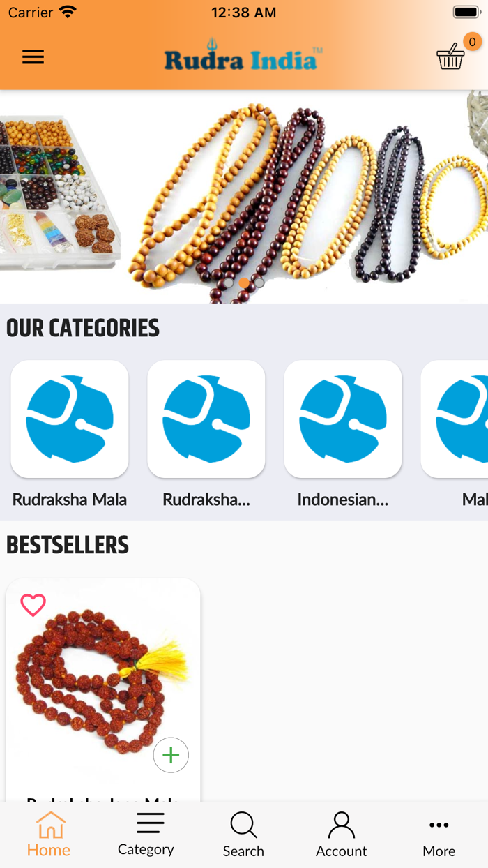Open the Account tab
Image resolution: width=488 pixels, height=868 pixels.
coord(341,835)
